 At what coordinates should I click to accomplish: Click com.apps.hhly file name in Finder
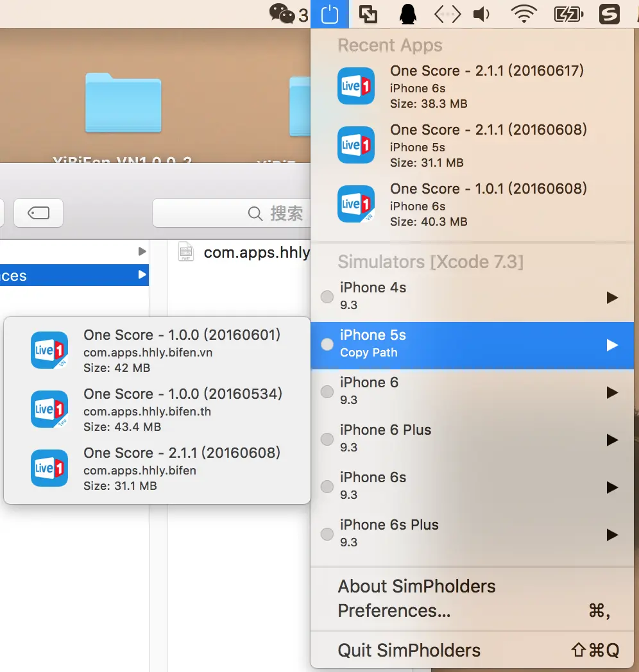coord(257,253)
